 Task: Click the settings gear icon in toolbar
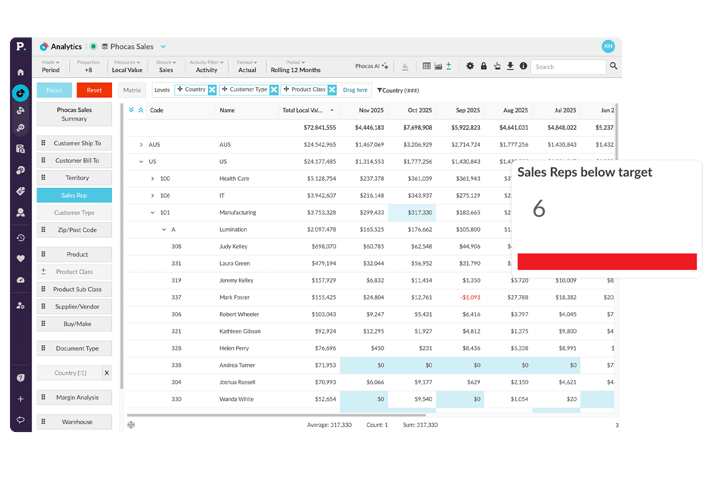click(471, 66)
